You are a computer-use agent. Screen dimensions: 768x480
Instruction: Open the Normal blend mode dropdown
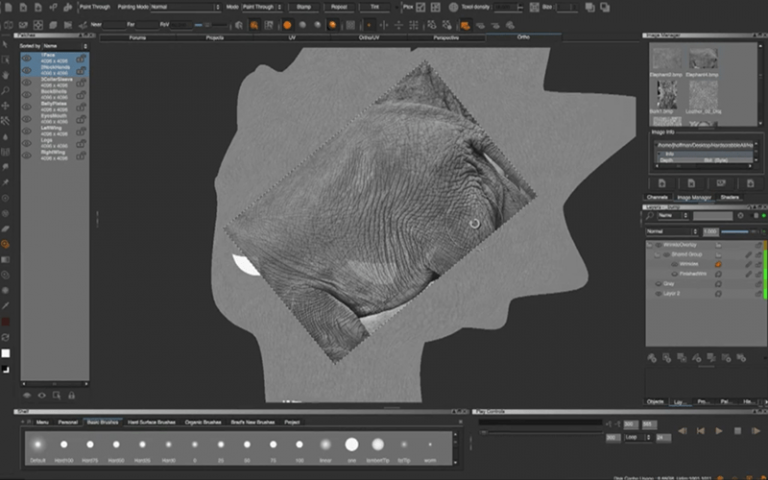(x=672, y=231)
